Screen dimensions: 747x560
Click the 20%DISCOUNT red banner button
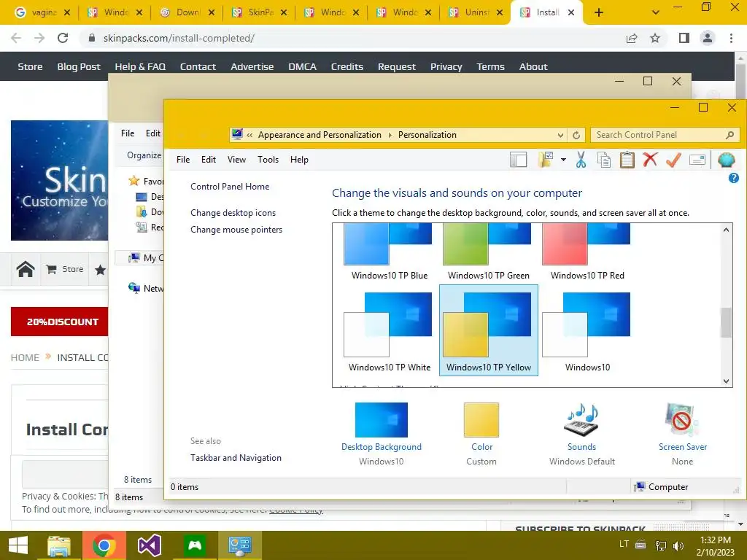click(x=60, y=322)
